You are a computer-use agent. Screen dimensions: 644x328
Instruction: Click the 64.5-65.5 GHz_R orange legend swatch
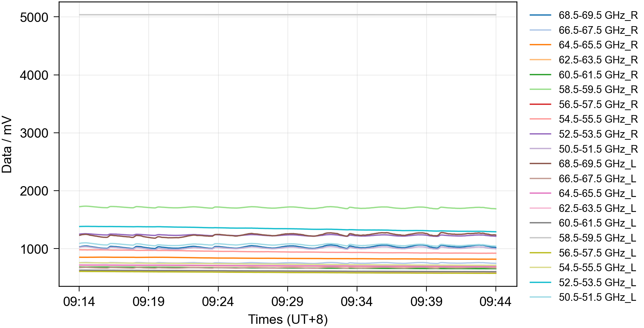coord(540,45)
